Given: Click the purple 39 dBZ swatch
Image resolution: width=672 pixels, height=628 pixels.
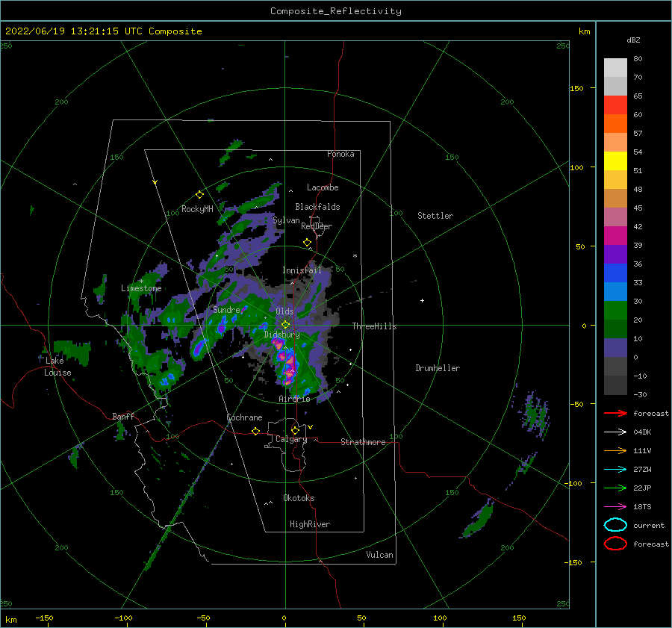Looking at the screenshot, I should (615, 254).
